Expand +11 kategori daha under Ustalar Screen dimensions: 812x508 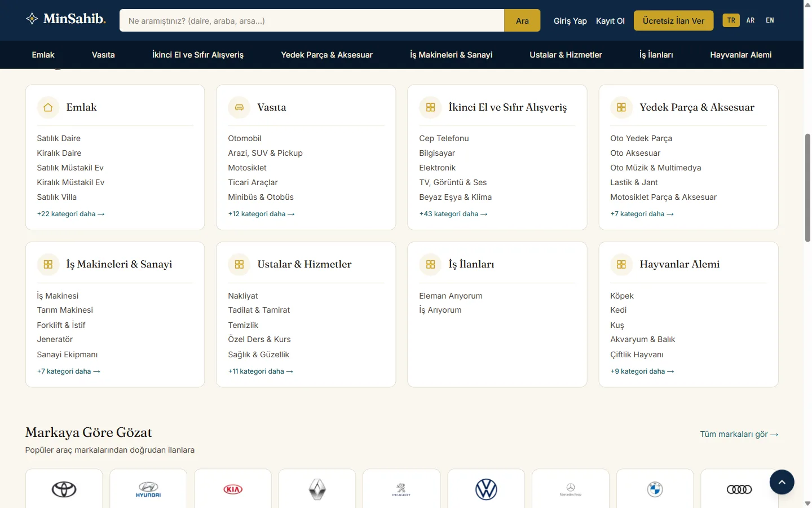261,371
